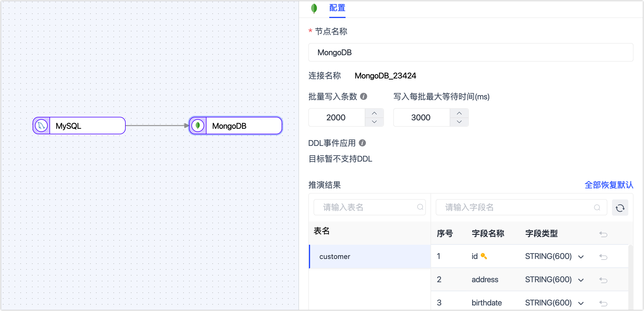Click search icon in field name input
Image resolution: width=644 pixels, height=311 pixels.
(597, 208)
